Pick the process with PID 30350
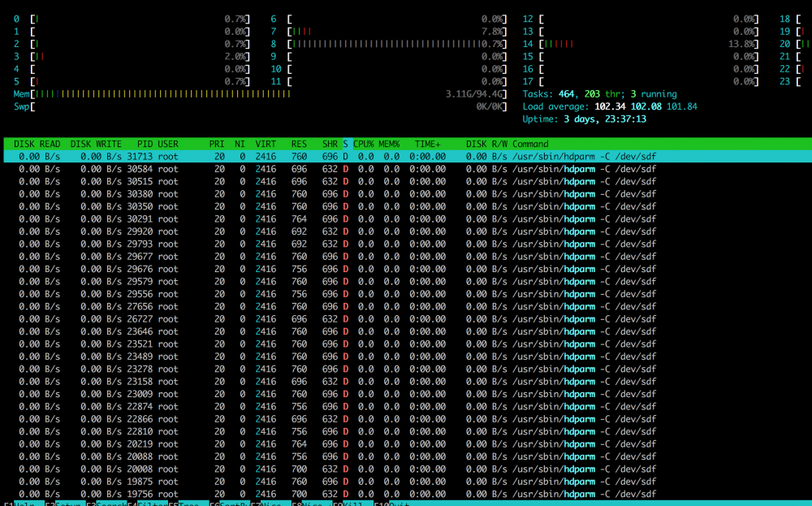The image size is (812, 506). pyautogui.click(x=408, y=206)
